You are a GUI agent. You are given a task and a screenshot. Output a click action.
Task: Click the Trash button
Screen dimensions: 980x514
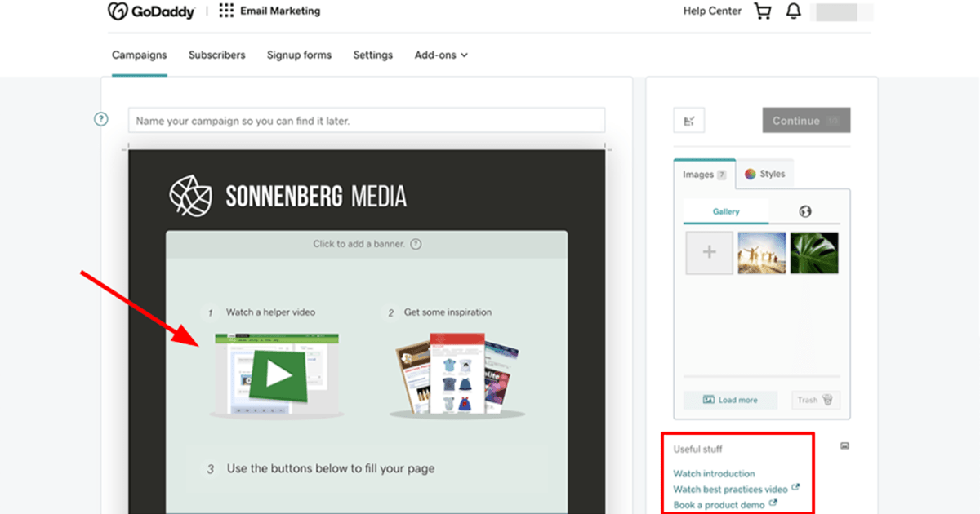[x=815, y=400]
